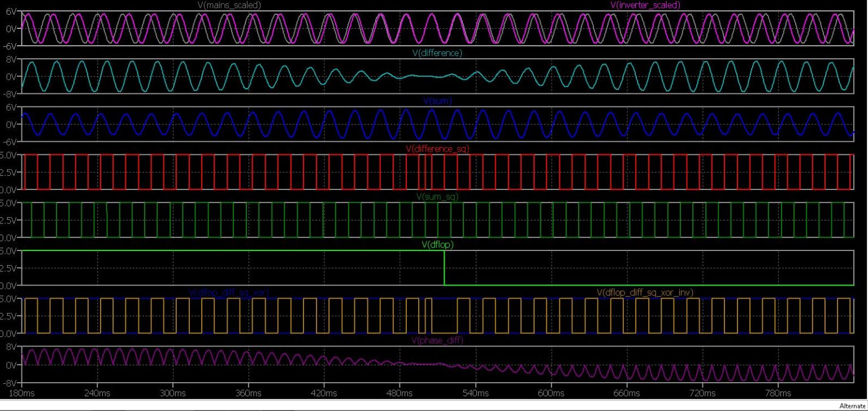
Task: Click the 0.0V axis label of V(sum_sq) pane
Action: point(8,236)
